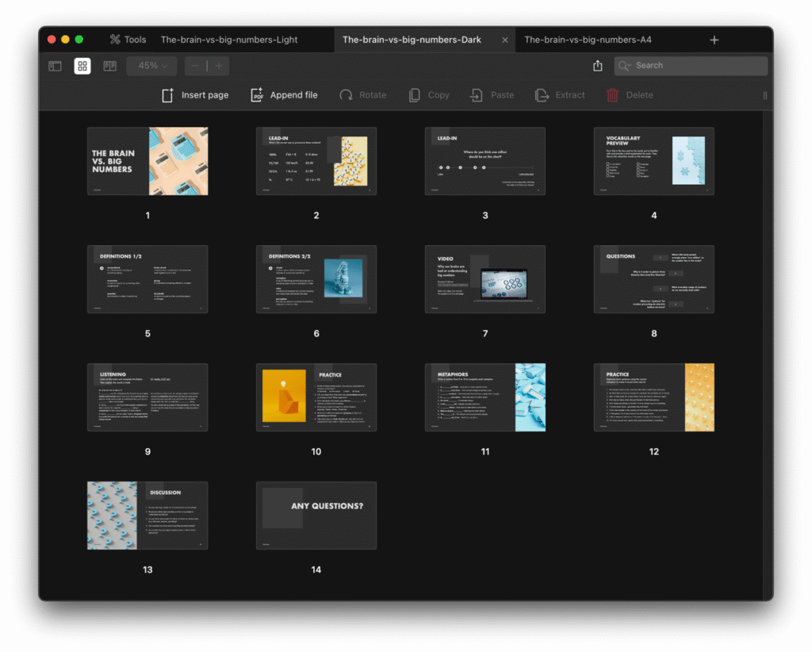Open the Tools menu
The image size is (812, 652).
pos(128,40)
